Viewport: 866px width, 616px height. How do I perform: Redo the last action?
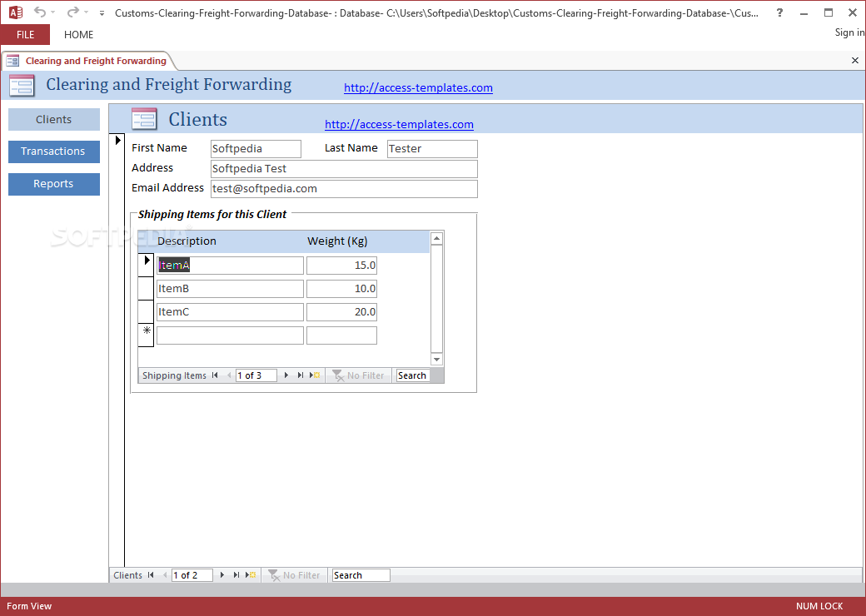(x=73, y=12)
